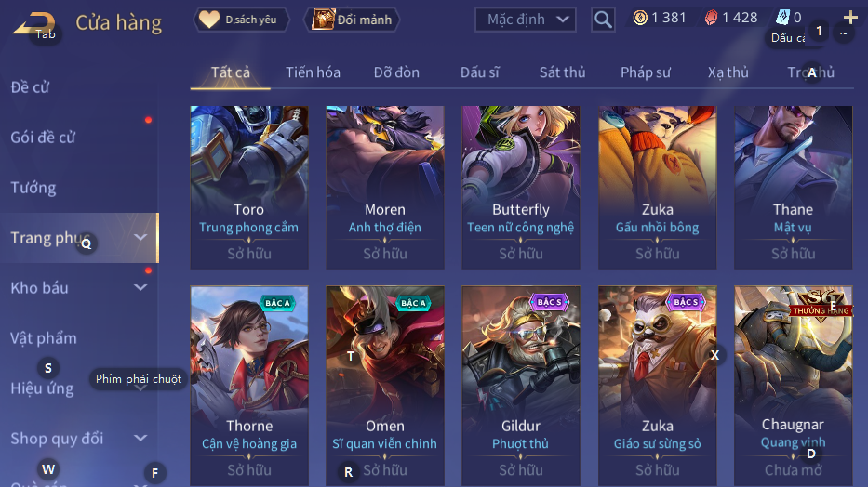Open Tướng in the sidebar
The image size is (868, 487).
pyautogui.click(x=33, y=188)
